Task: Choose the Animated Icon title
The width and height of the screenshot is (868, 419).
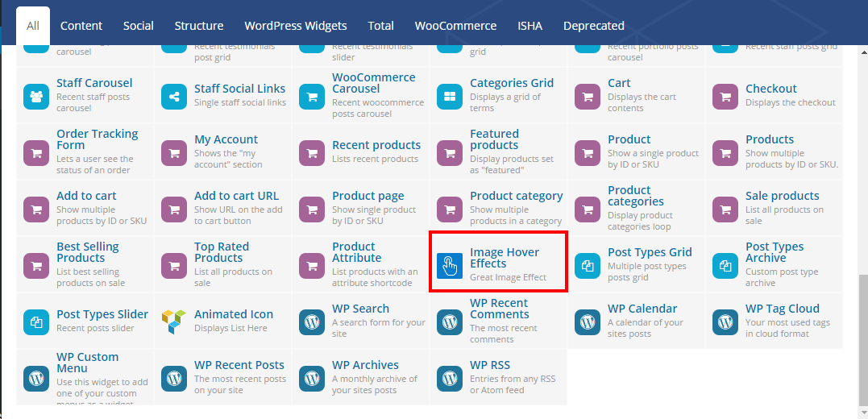Action: point(234,314)
